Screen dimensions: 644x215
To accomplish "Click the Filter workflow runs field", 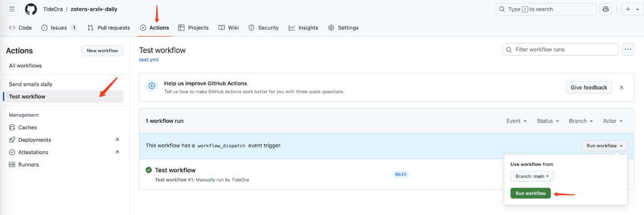I will click(561, 49).
